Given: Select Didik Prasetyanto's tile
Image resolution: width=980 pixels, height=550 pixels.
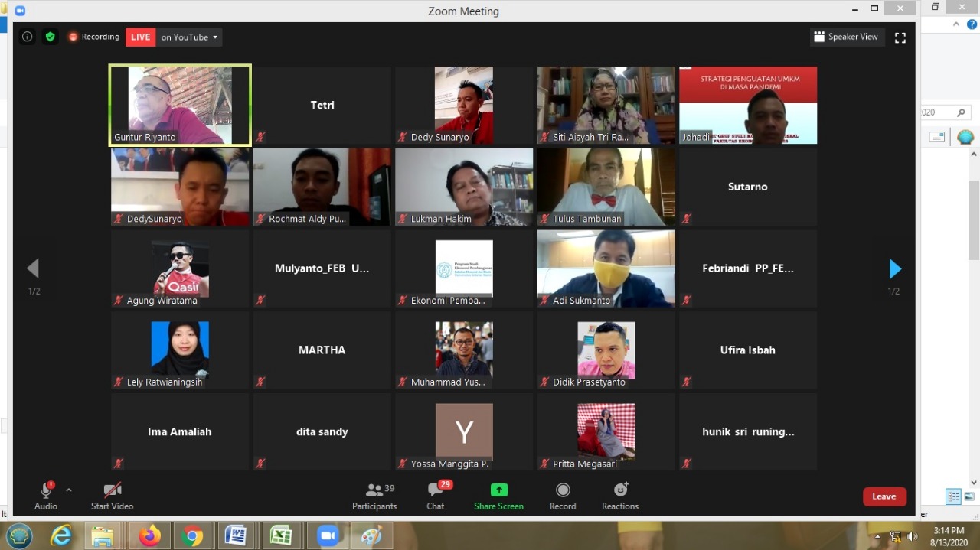Looking at the screenshot, I should 606,350.
